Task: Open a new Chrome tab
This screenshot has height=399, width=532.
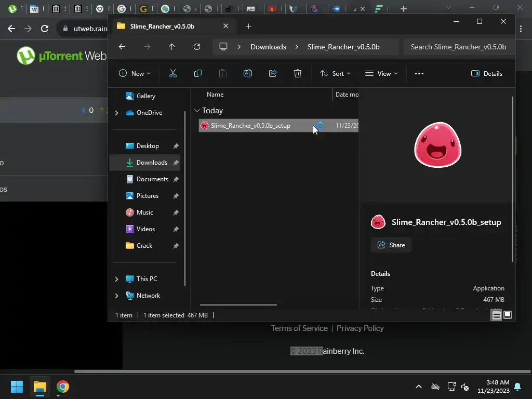Action: 403,9
